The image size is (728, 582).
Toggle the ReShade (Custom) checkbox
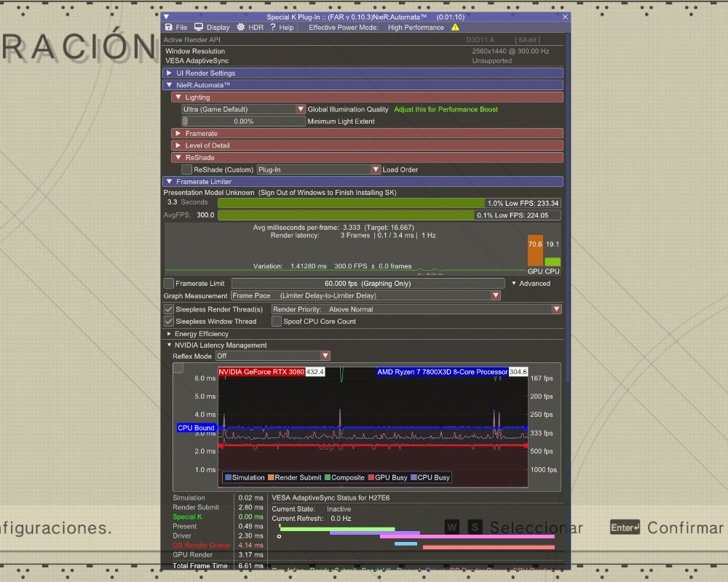click(x=186, y=170)
